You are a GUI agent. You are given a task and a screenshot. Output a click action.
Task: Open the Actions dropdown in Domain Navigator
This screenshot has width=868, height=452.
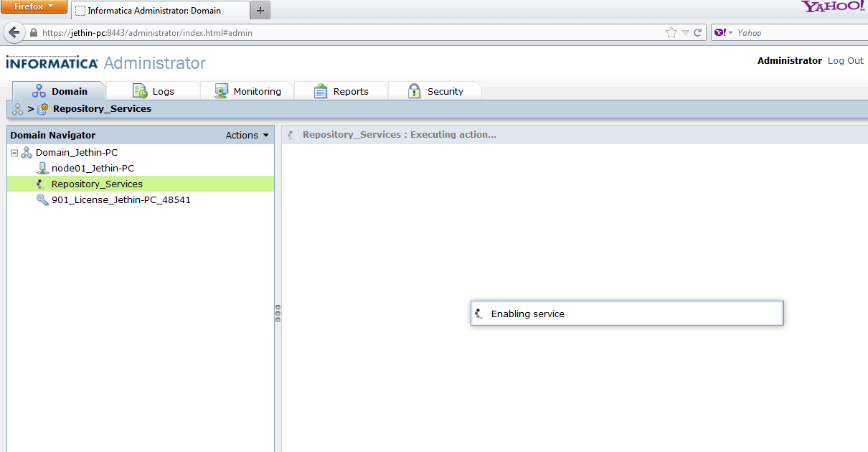[x=247, y=135]
